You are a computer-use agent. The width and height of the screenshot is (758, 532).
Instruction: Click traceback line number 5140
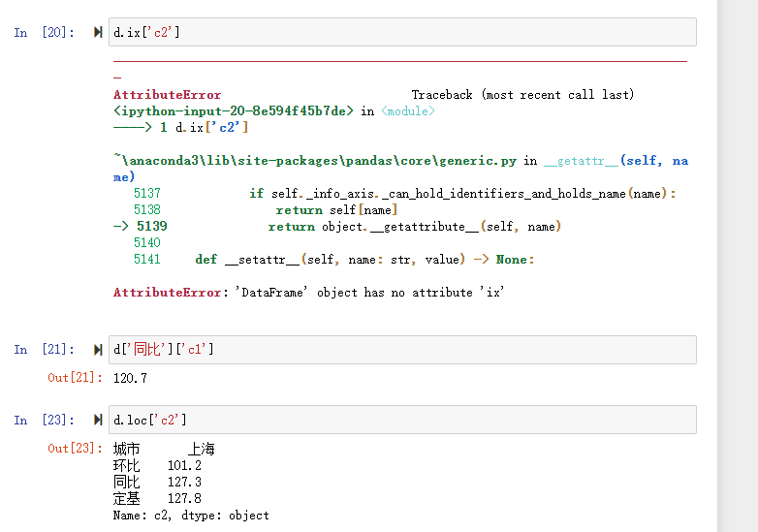(x=147, y=243)
